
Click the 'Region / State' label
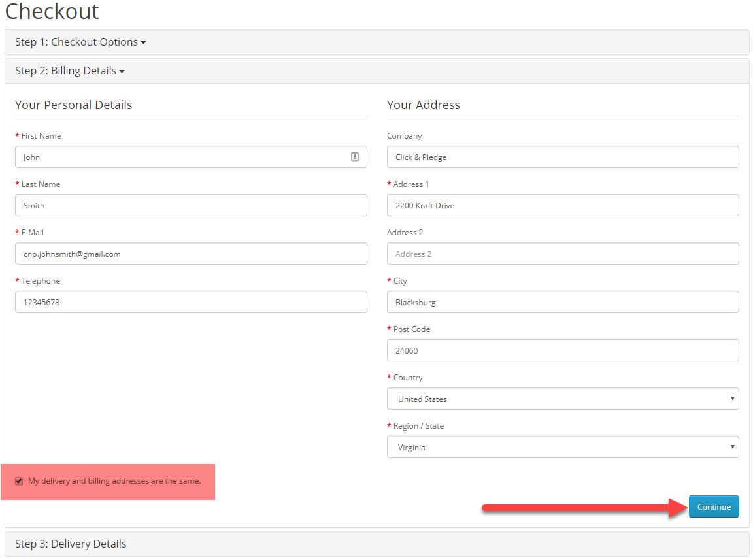tap(418, 426)
